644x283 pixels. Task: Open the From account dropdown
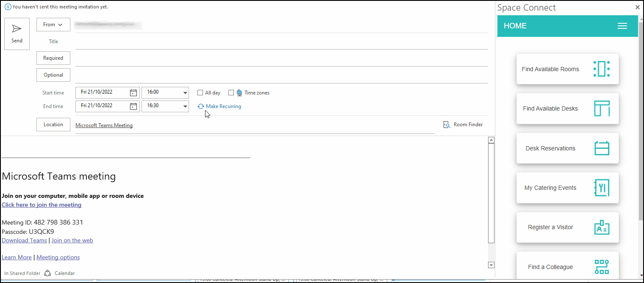[x=53, y=25]
